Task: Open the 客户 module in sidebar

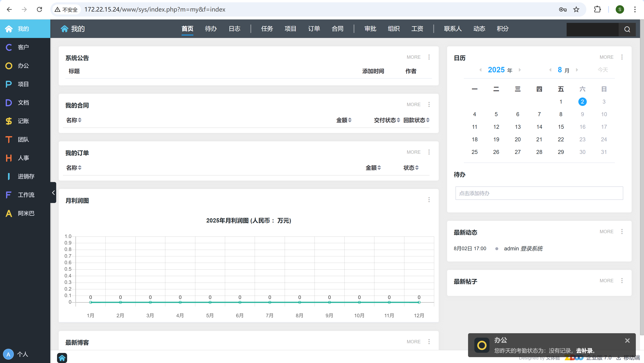Action: pos(25,47)
